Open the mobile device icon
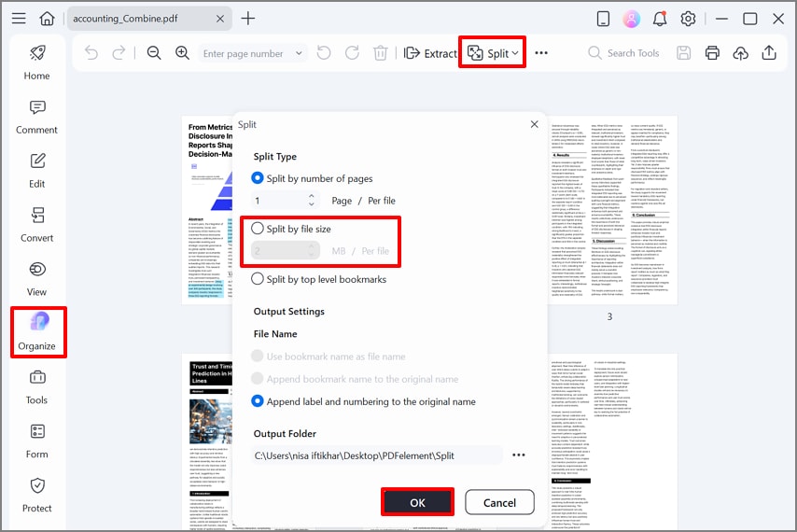This screenshot has width=797, height=532. (603, 19)
